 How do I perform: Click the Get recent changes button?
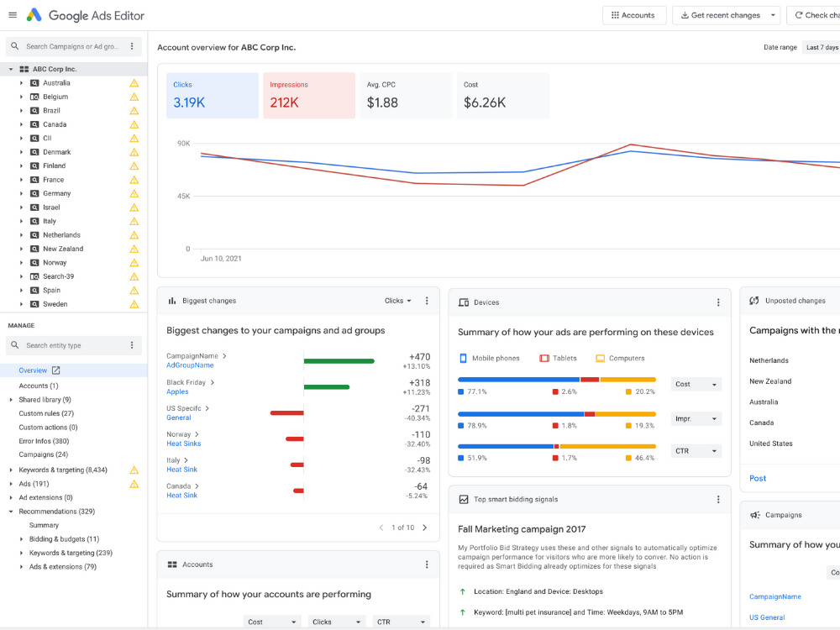720,15
